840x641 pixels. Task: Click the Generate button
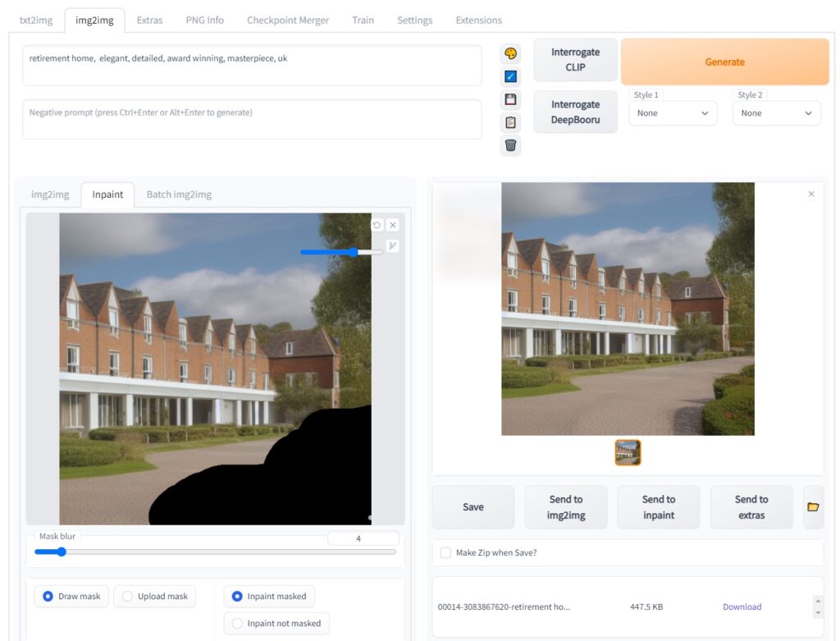(725, 62)
